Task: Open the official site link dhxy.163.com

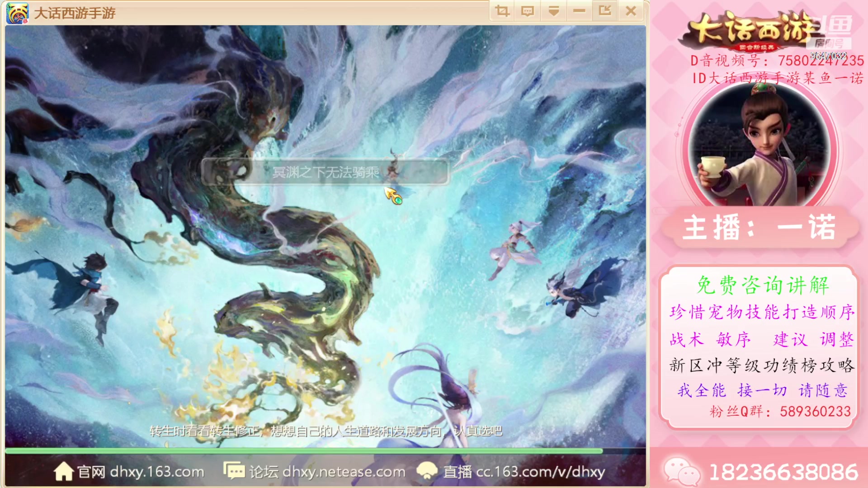Action: pyautogui.click(x=157, y=472)
